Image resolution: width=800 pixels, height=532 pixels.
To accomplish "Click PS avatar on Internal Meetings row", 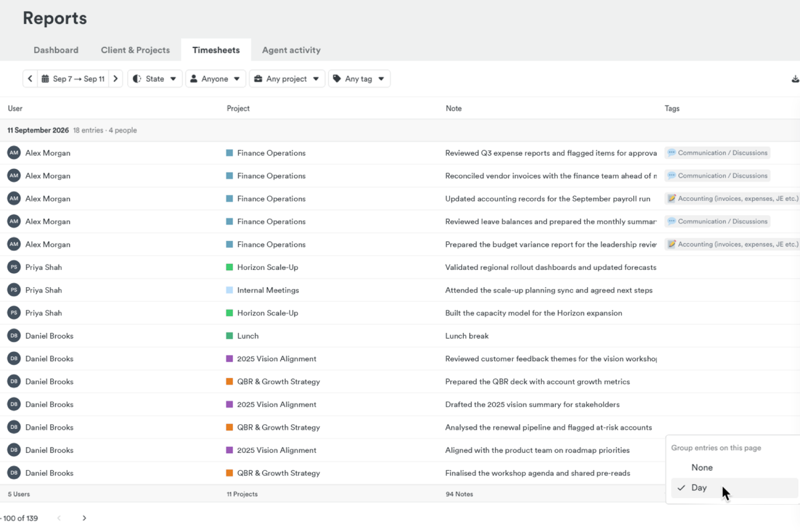I will [x=14, y=290].
